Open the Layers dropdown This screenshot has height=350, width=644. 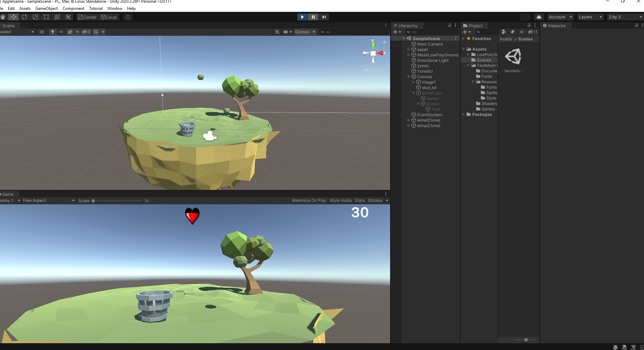[x=590, y=17]
